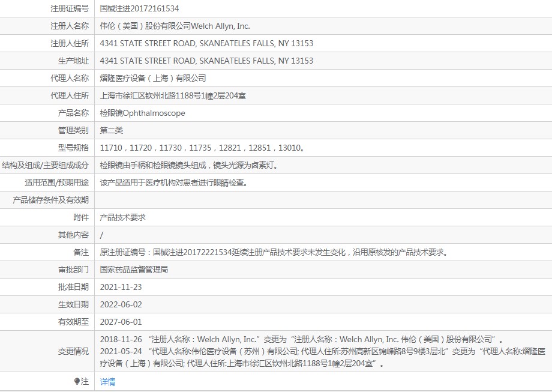Click the 适用范围/预期用途 label
This screenshot has width=552, height=392.
[x=56, y=182]
